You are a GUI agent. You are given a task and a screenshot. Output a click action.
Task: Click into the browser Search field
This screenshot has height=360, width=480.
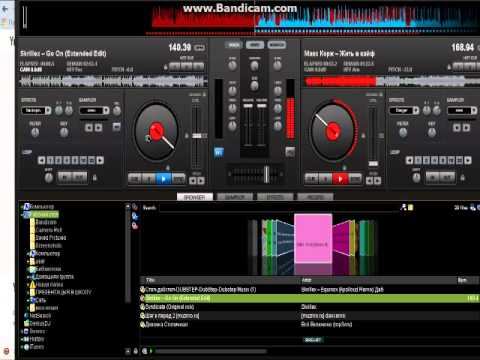[278, 208]
